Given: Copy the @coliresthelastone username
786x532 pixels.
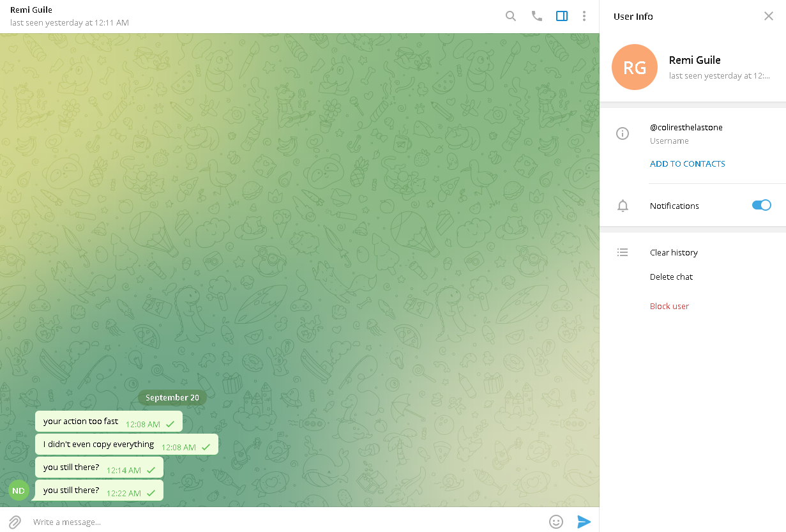Looking at the screenshot, I should point(686,128).
